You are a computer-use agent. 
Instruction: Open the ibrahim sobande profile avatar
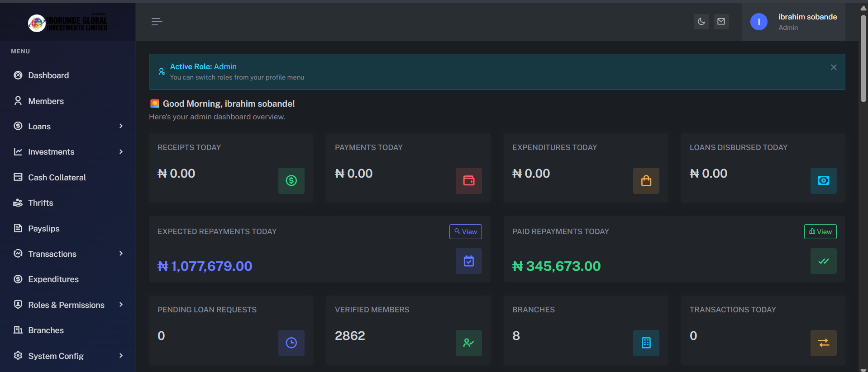tap(759, 22)
